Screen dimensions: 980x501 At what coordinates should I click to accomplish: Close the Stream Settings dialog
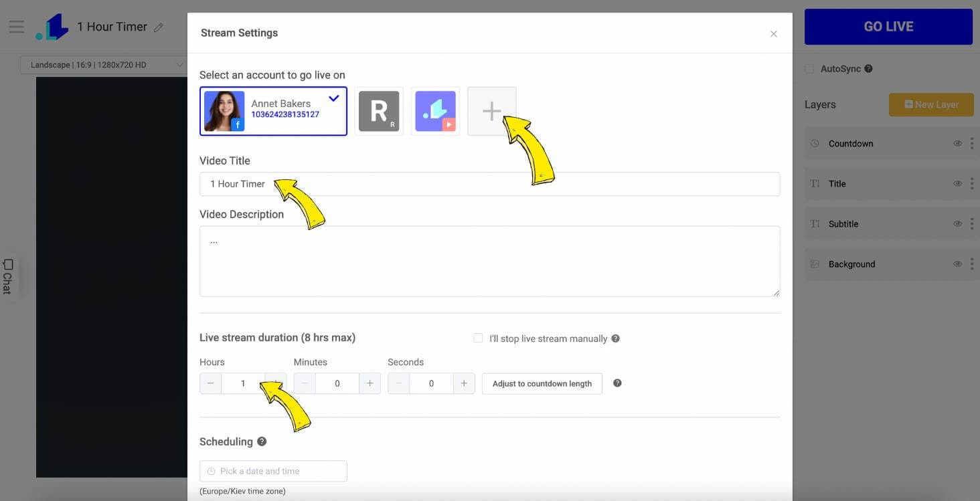point(773,33)
